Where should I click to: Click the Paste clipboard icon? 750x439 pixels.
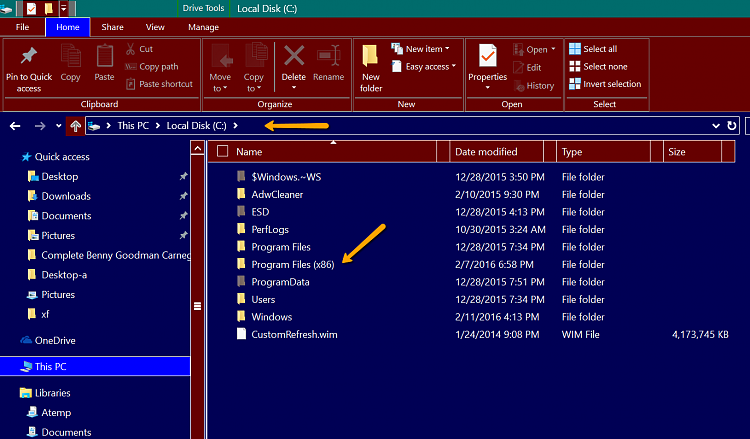pos(104,56)
